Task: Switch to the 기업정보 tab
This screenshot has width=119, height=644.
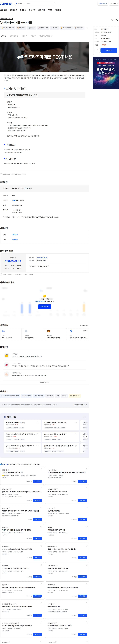Action: 24,36
